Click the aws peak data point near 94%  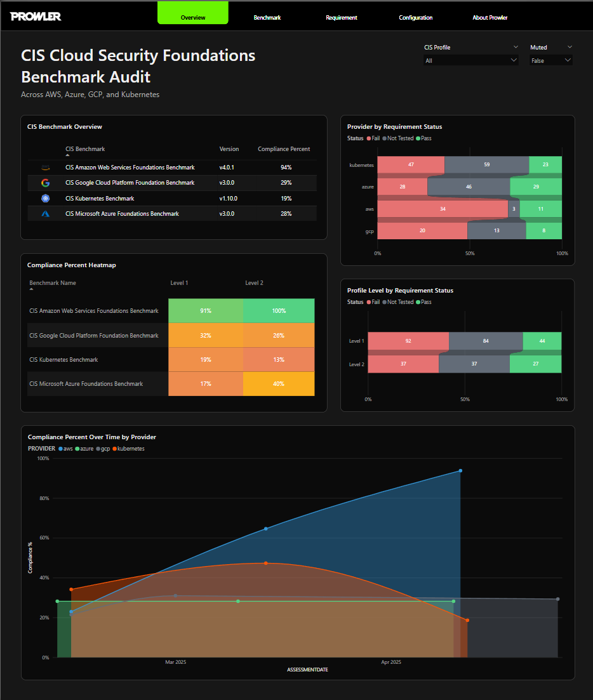(x=460, y=471)
